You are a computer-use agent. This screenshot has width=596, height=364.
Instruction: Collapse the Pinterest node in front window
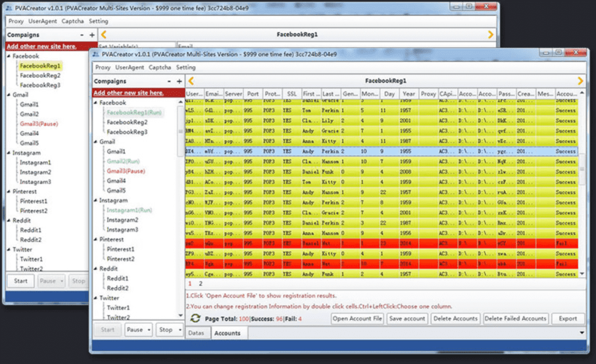[x=95, y=240]
